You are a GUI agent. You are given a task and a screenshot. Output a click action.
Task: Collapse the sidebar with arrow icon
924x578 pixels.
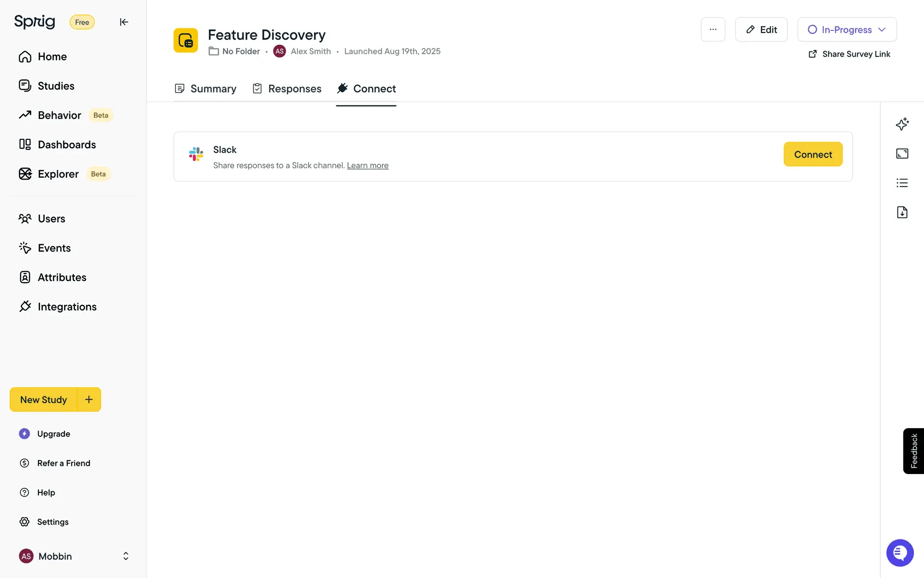124,22
